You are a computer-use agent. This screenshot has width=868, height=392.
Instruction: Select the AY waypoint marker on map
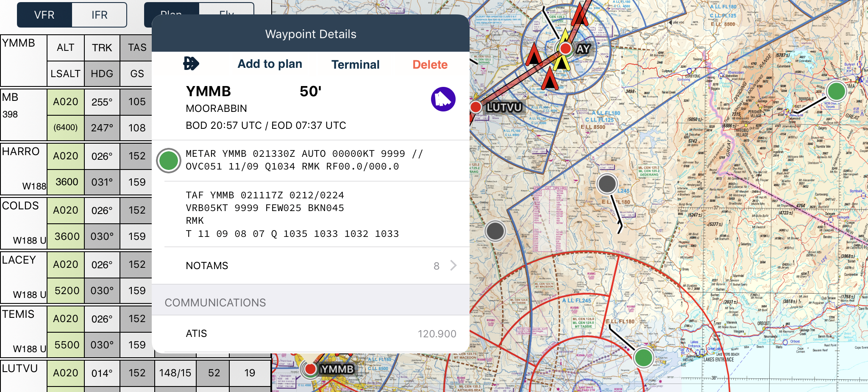565,49
